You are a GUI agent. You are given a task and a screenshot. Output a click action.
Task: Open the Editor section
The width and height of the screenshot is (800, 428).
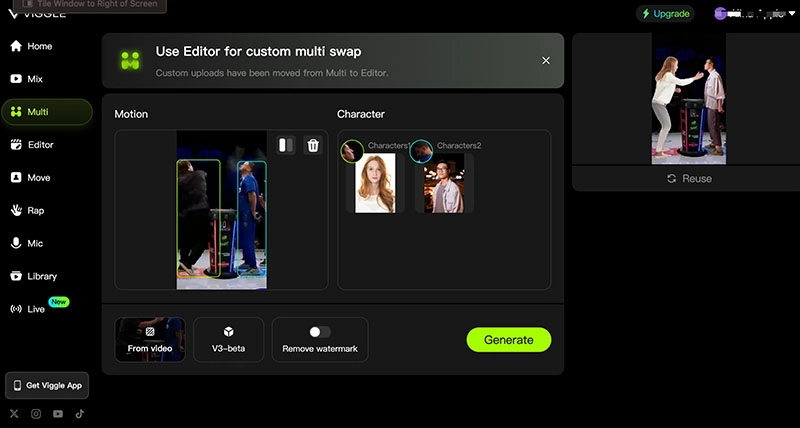pyautogui.click(x=32, y=145)
